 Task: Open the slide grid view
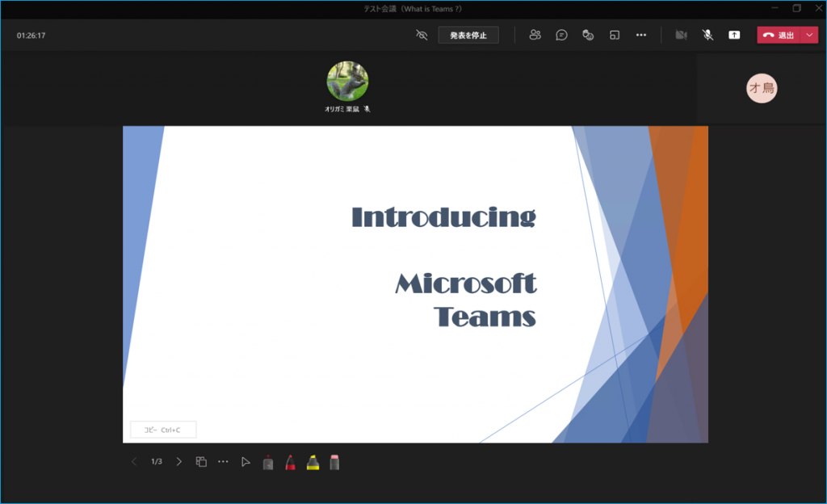click(x=201, y=462)
